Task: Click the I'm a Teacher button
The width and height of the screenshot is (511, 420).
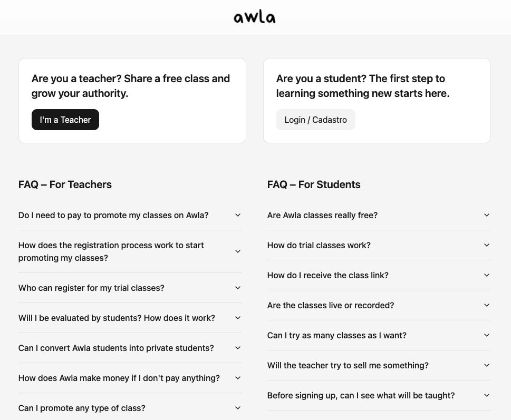Action: (x=65, y=120)
